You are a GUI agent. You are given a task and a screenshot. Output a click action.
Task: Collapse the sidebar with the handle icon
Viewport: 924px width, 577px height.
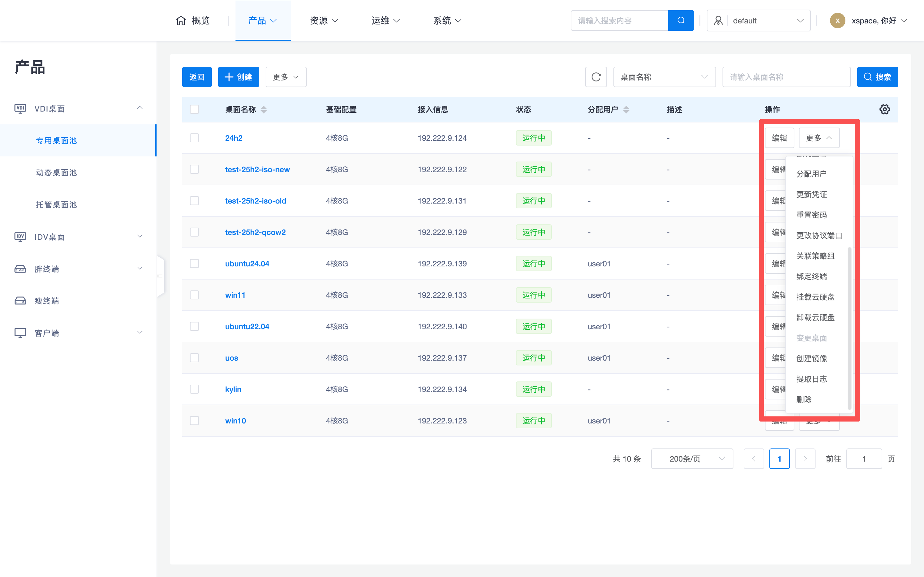click(160, 276)
